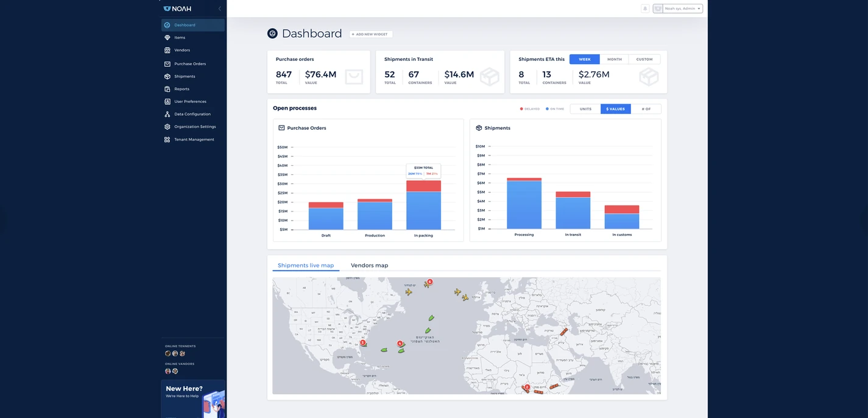Open Organization Settings from sidebar label

tap(195, 127)
